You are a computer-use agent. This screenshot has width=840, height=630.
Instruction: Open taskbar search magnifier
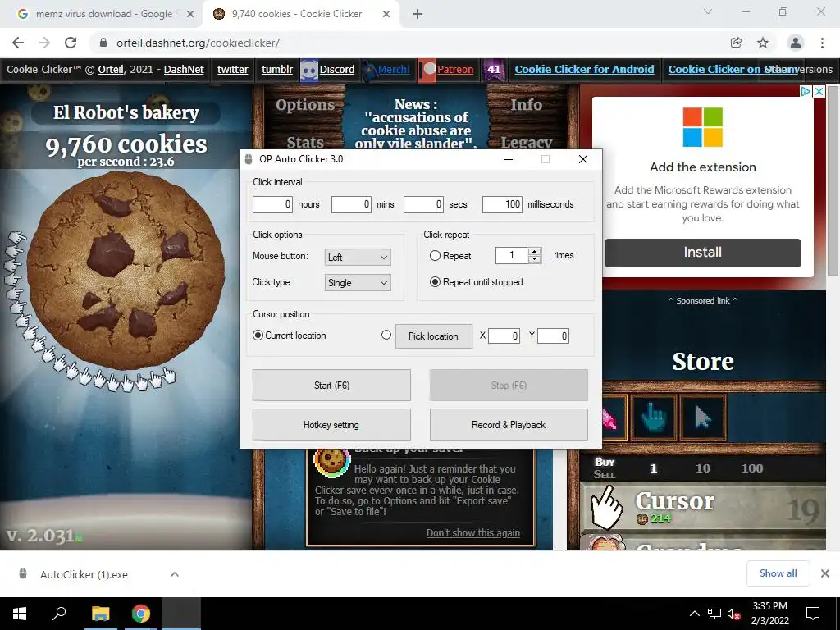tap(59, 614)
